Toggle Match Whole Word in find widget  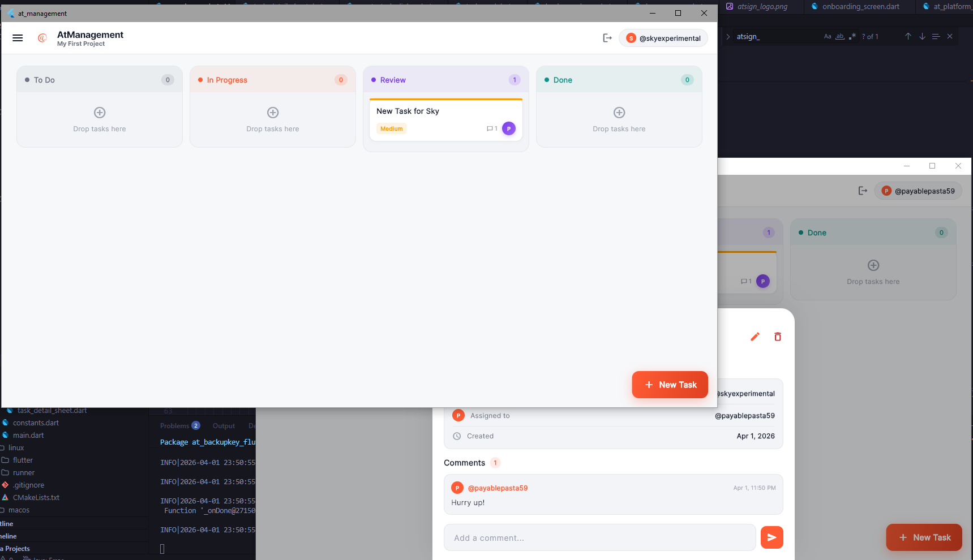coord(840,36)
